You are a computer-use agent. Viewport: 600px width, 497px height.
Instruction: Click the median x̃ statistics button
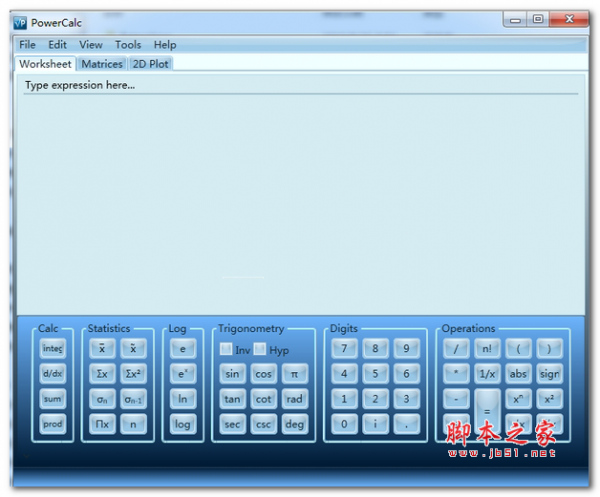click(133, 348)
